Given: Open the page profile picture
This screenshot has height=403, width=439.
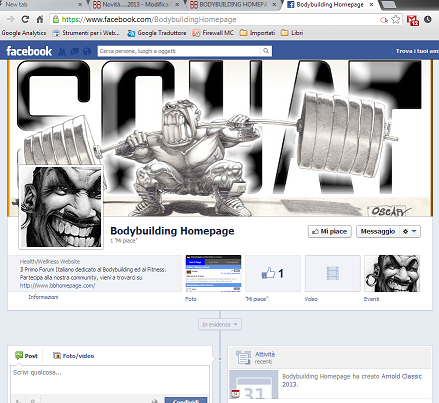Looking at the screenshot, I should [x=61, y=207].
